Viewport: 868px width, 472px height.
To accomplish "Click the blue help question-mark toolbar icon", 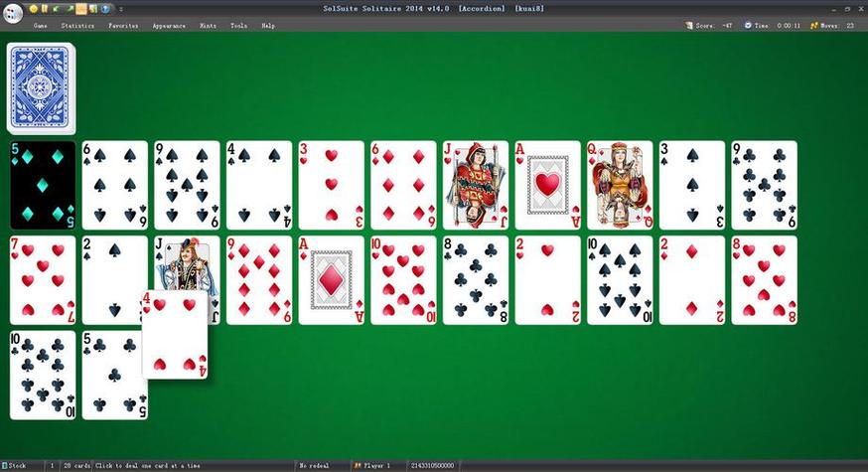I will (105, 9).
